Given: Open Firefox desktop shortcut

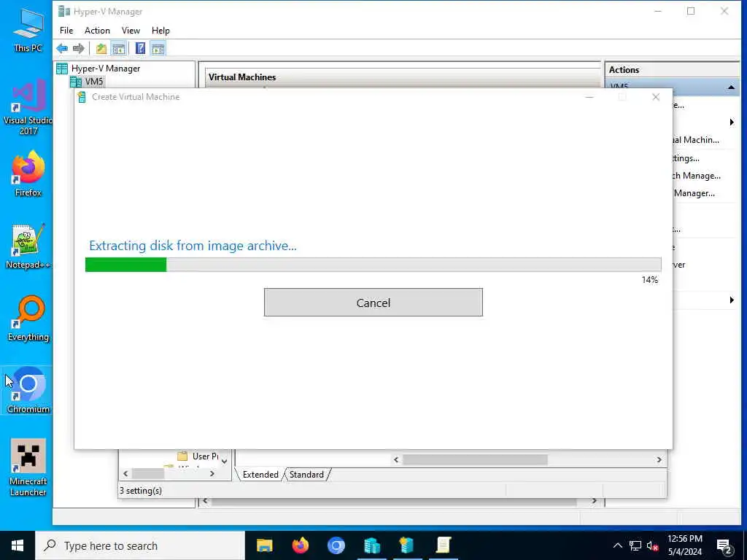Looking at the screenshot, I should 28,174.
